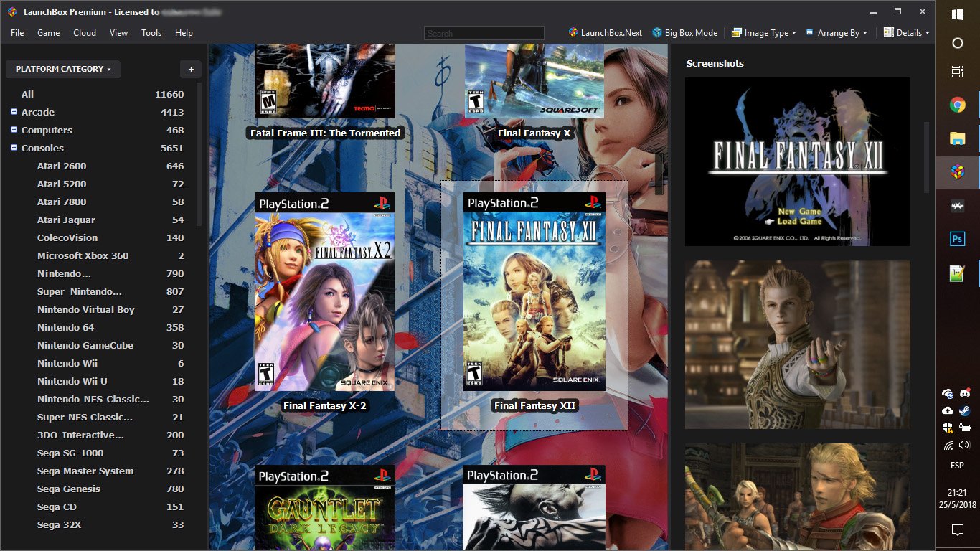Click the LaunchBox app logo in title bar
The width and height of the screenshot is (980, 551).
[11, 11]
